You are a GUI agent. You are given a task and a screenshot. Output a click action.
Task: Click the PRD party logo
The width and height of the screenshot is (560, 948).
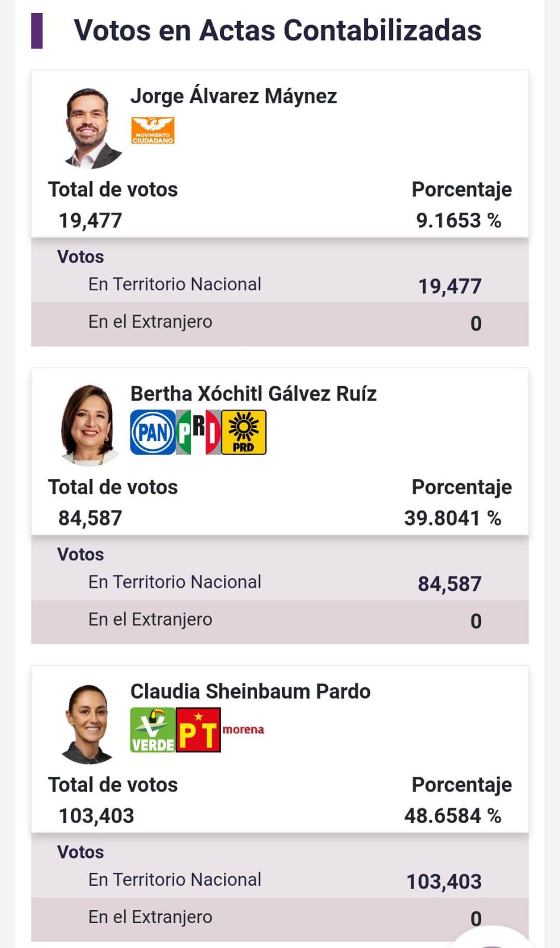point(244,433)
